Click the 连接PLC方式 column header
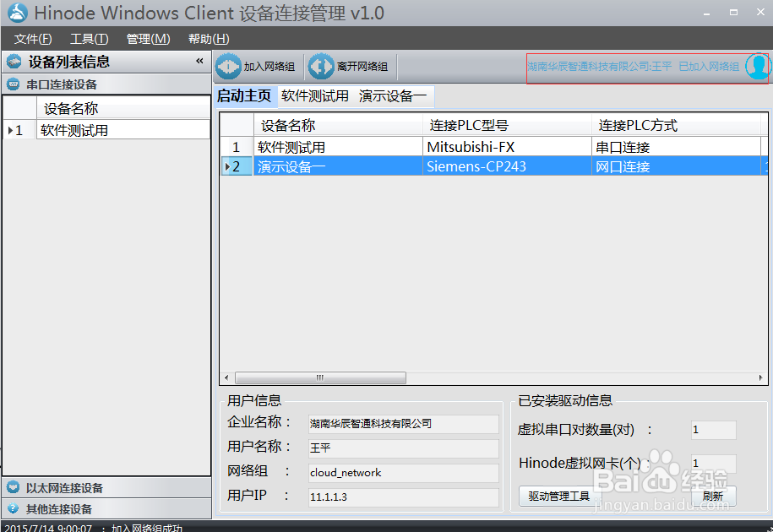This screenshot has height=532, width=773. click(676, 125)
